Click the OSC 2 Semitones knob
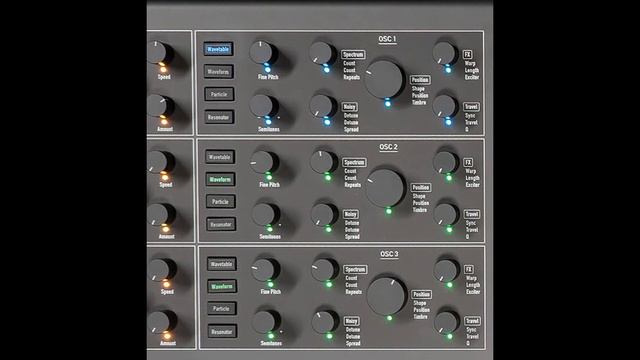 click(x=265, y=214)
